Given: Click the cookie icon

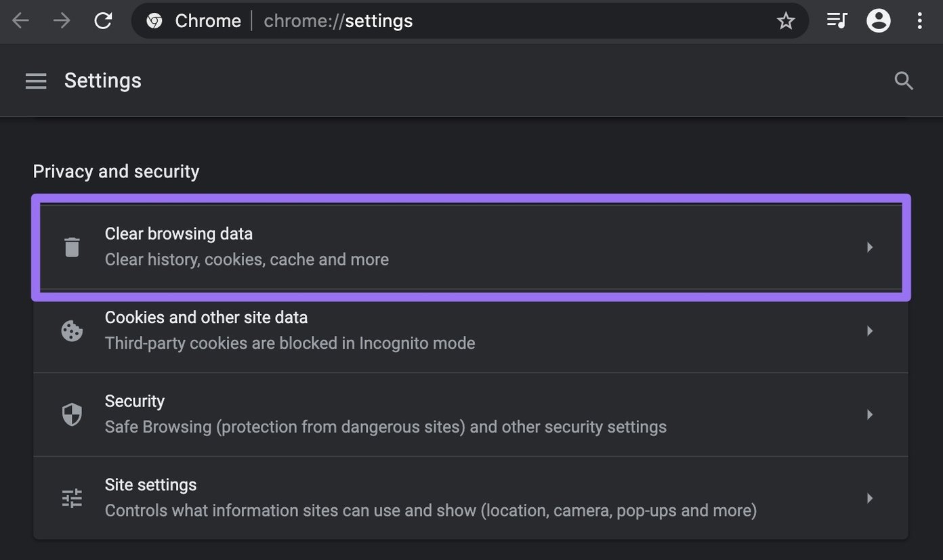Looking at the screenshot, I should [x=72, y=331].
